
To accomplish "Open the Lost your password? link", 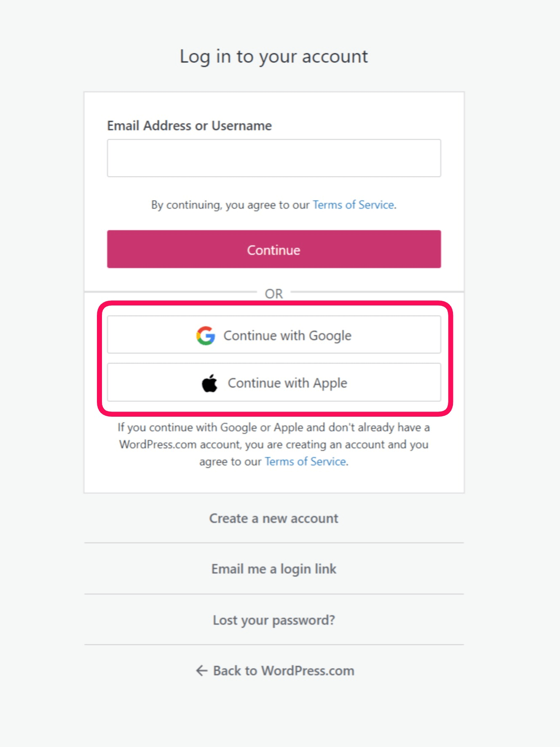I will coord(274,620).
